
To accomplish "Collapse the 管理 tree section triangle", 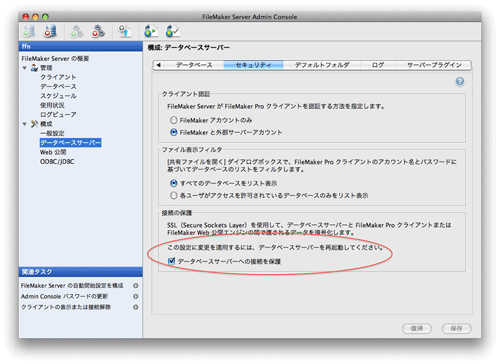I will tap(25, 68).
